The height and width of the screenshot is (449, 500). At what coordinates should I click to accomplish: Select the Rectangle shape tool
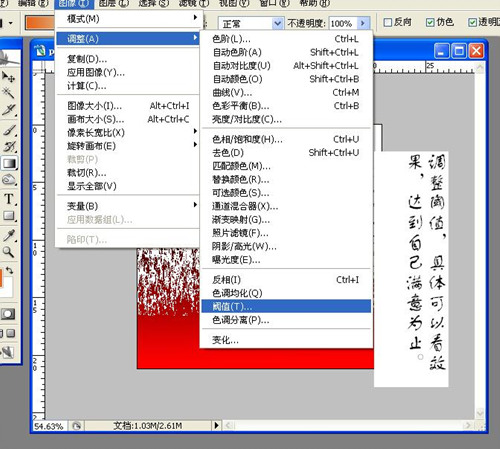pyautogui.click(x=9, y=216)
